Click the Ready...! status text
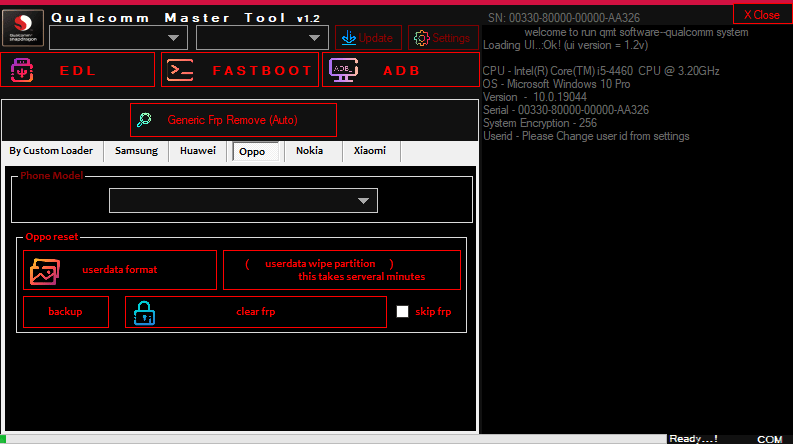 [x=693, y=439]
